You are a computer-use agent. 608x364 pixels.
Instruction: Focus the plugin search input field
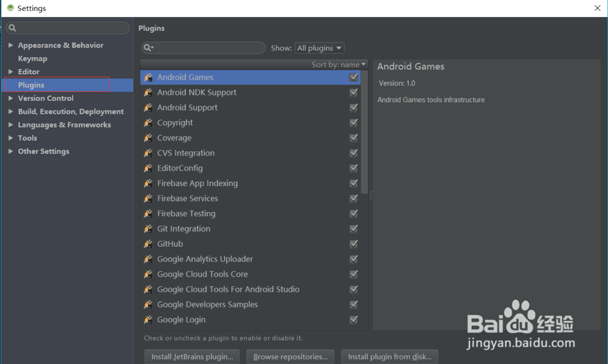(x=204, y=47)
